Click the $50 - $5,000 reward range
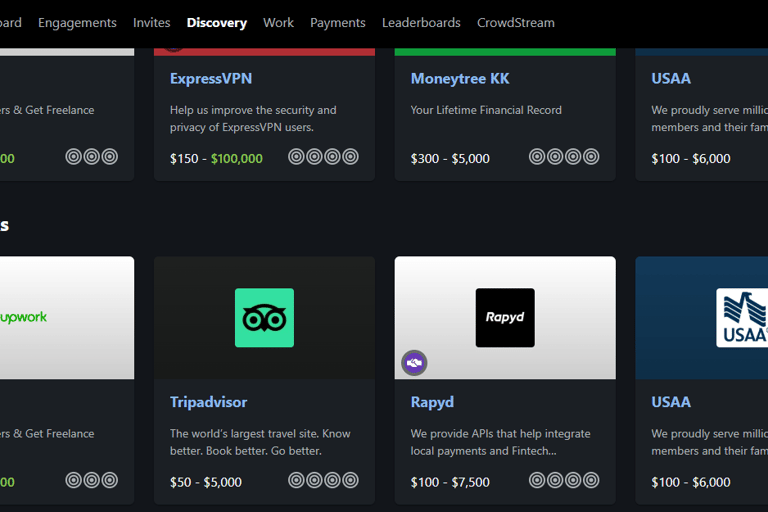The width and height of the screenshot is (768, 512). coord(206,482)
